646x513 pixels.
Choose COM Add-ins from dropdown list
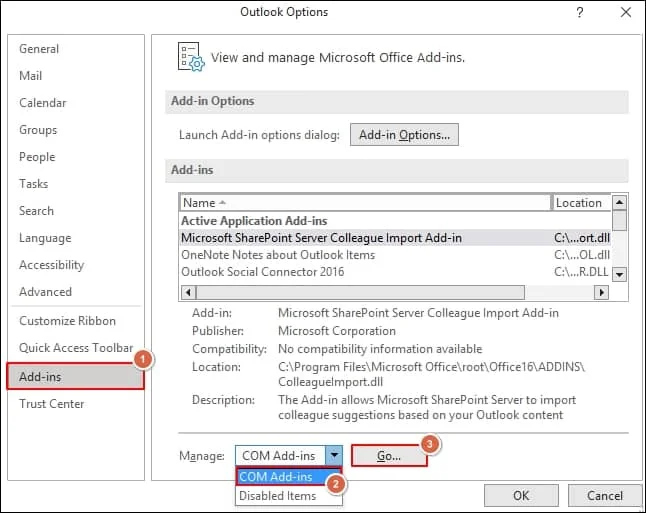(x=289, y=477)
